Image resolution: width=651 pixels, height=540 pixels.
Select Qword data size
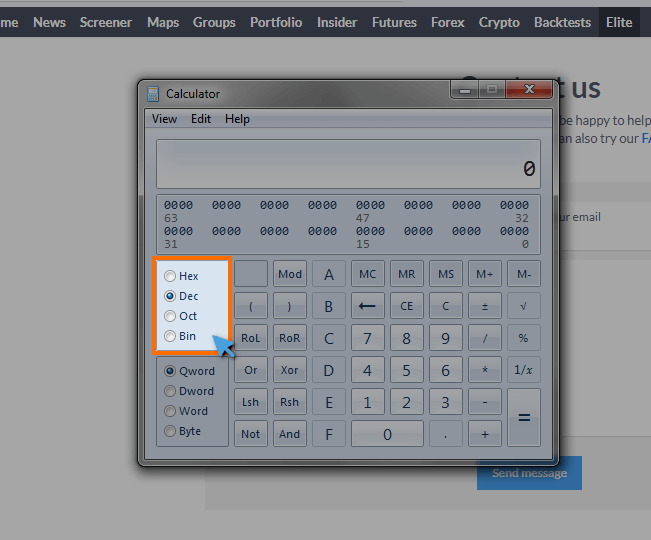click(x=170, y=371)
